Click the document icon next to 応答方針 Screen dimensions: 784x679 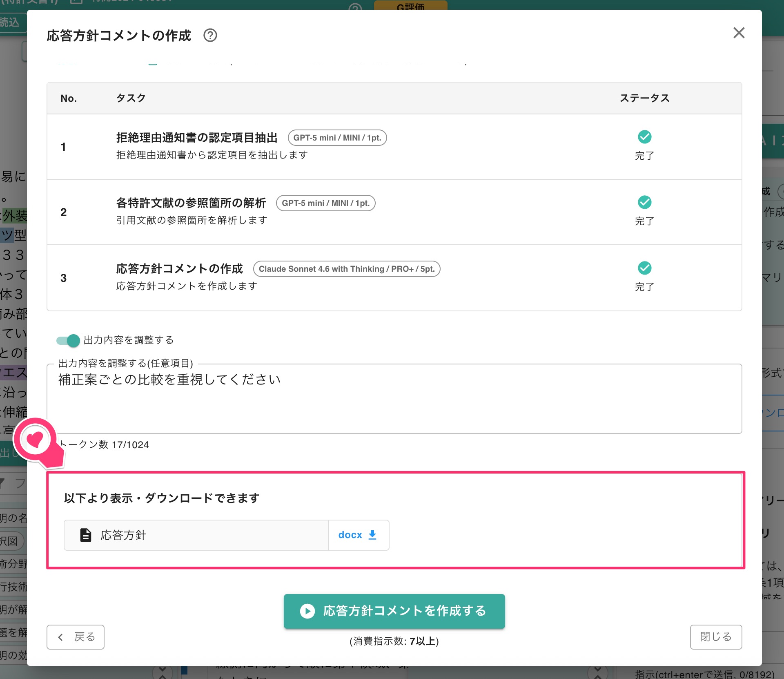86,535
